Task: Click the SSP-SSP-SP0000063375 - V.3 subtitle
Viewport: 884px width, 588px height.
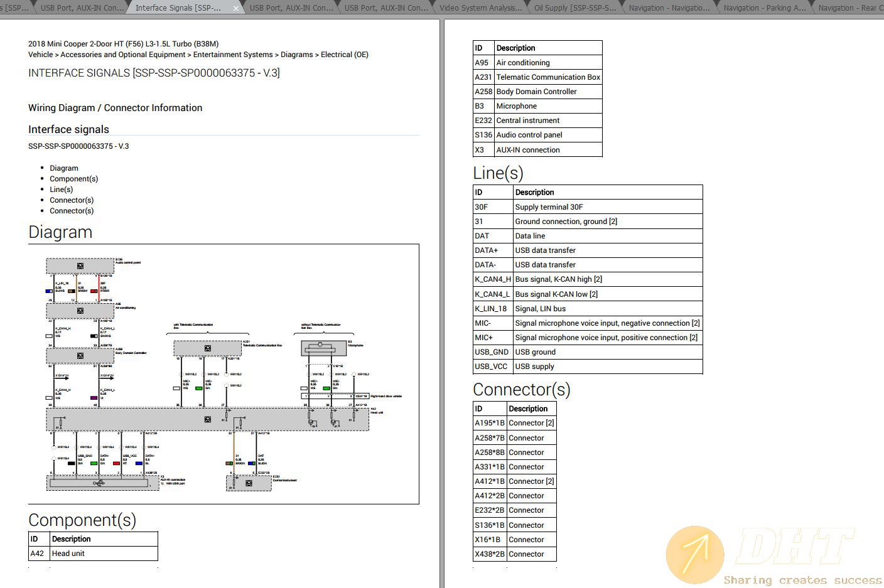Action: pos(78,146)
